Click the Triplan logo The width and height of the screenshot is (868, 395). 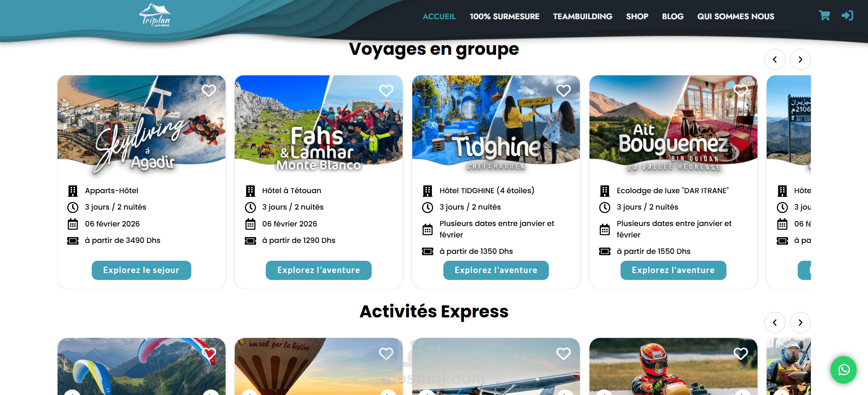(x=155, y=16)
